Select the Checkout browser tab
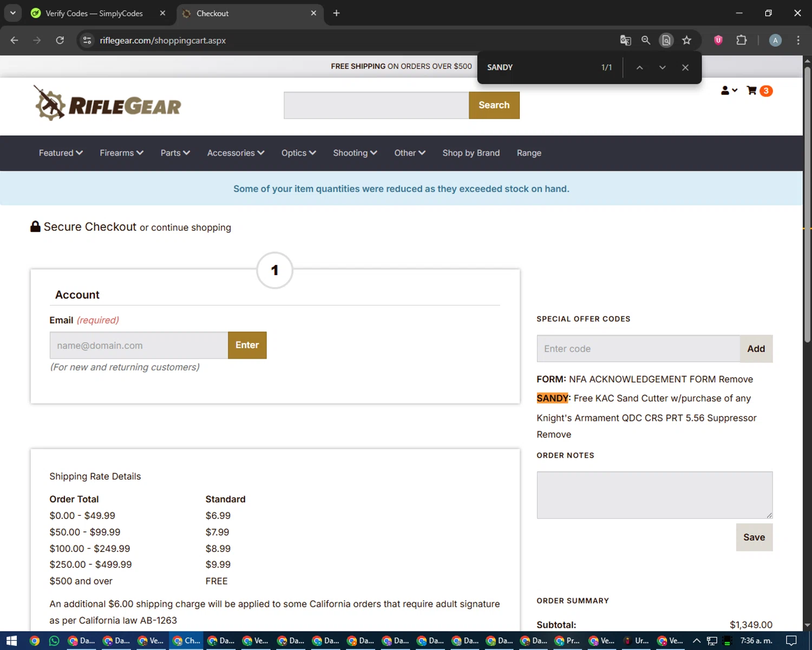Image resolution: width=812 pixels, height=650 pixels. 250,13
